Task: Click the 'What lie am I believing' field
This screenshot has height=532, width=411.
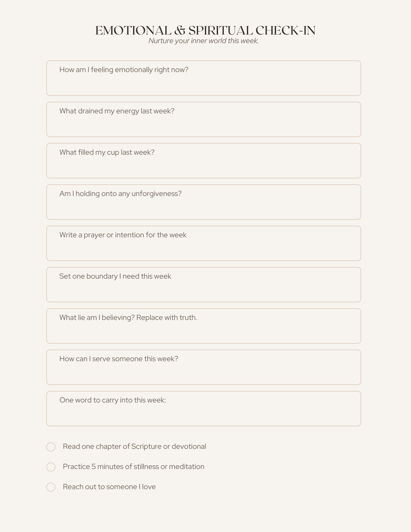Action: (x=204, y=326)
